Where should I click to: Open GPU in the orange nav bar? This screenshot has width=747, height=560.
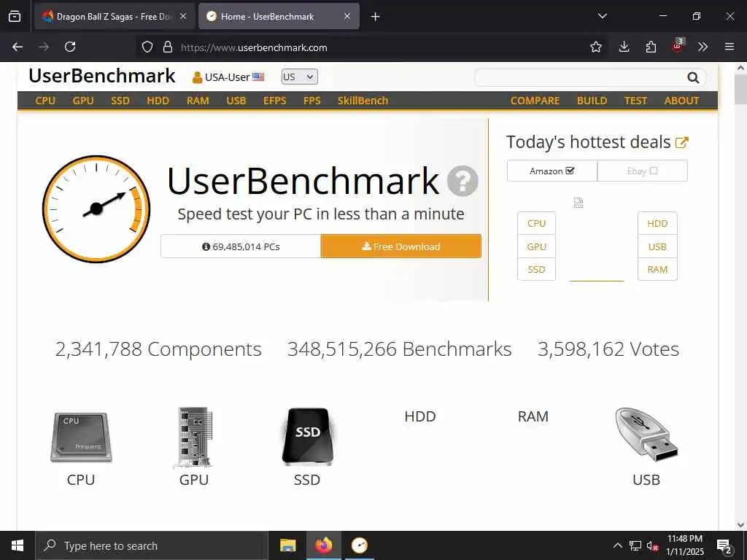[83, 101]
